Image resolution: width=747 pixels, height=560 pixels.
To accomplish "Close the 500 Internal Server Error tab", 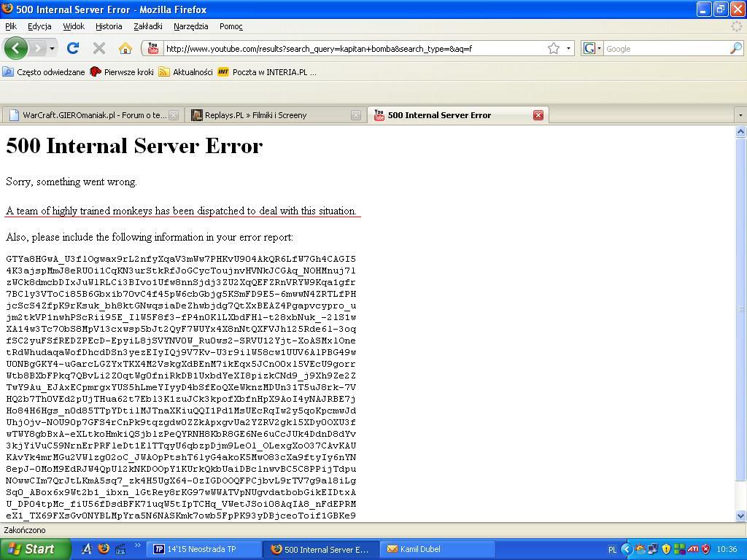I will [538, 115].
